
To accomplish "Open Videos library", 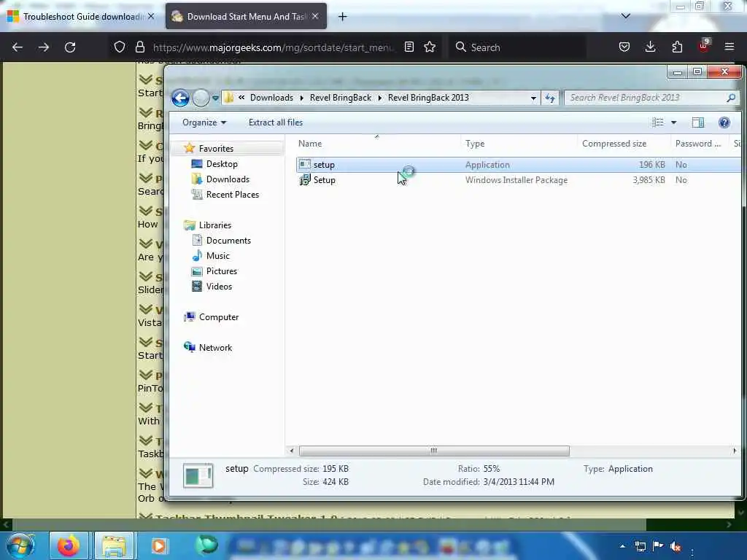I will [219, 286].
